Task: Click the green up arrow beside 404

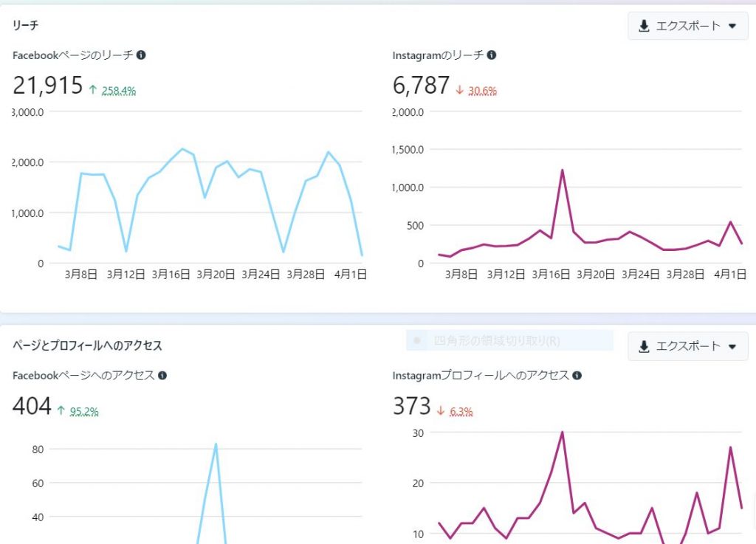Action: (x=61, y=410)
